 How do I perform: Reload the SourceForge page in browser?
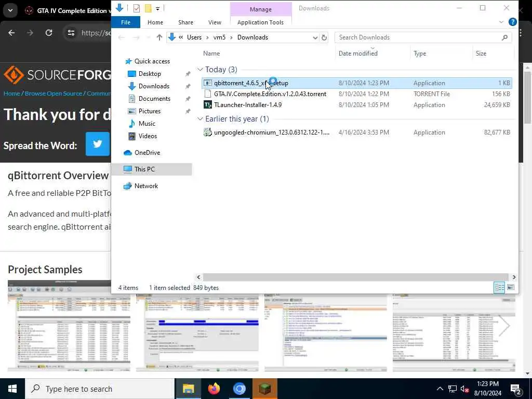pos(49,33)
